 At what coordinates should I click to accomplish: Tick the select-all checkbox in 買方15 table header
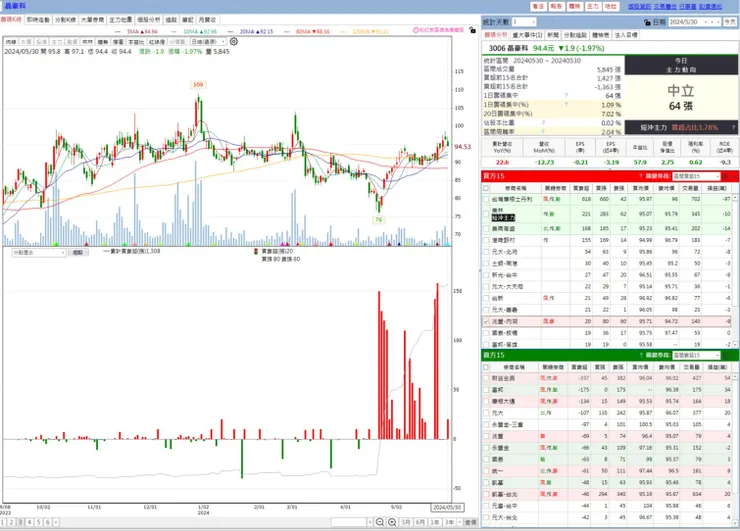[486, 188]
